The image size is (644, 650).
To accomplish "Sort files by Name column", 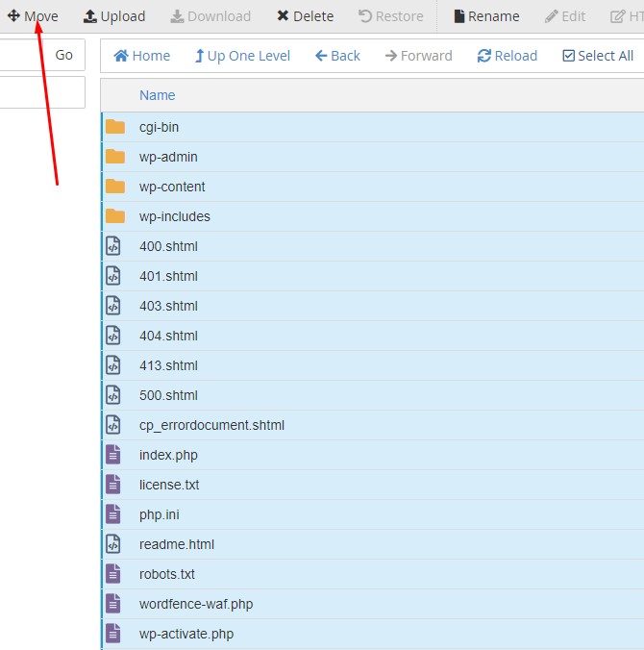I will [x=157, y=95].
